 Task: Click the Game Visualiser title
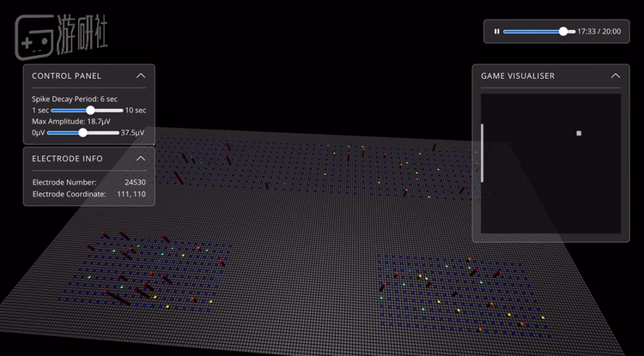517,76
